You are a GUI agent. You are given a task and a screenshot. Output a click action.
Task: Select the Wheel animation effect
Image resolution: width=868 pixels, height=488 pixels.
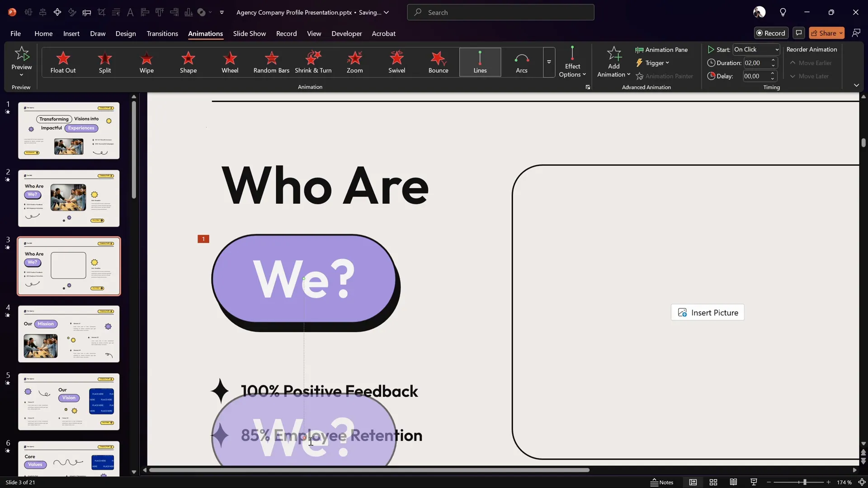click(x=230, y=62)
